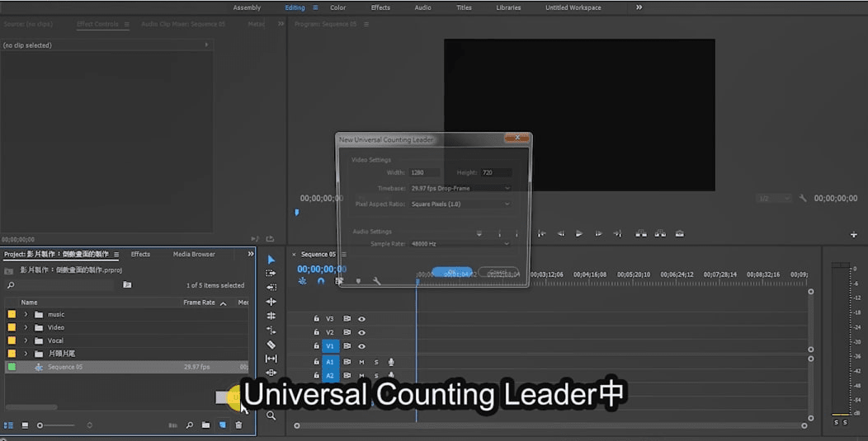The height and width of the screenshot is (441, 868).
Task: Click Automate to Sequence icon
Action: (172, 425)
